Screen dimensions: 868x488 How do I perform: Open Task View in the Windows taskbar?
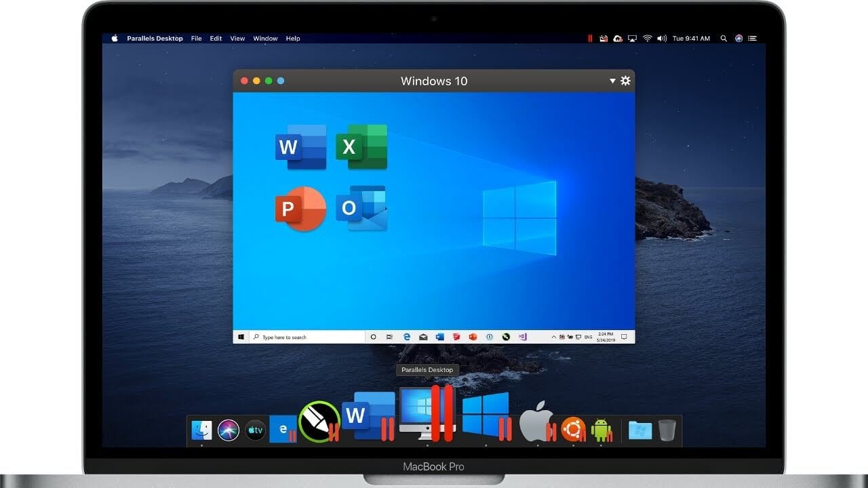click(x=389, y=337)
